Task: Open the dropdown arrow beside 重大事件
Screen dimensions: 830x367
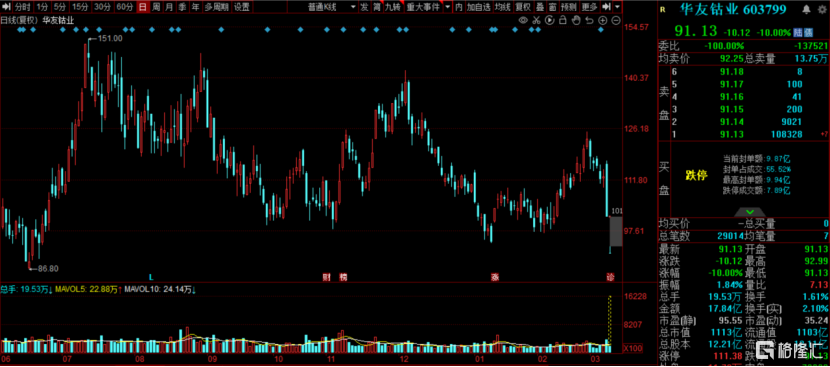Action: 447,7
